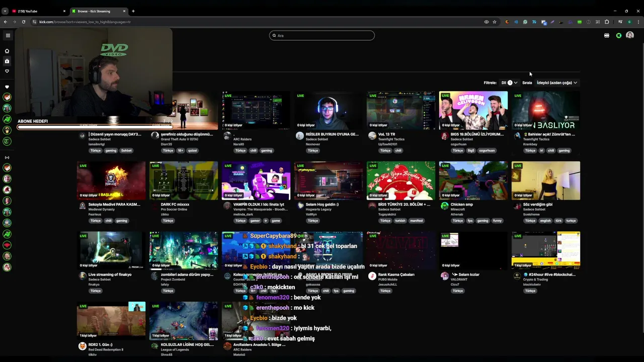Open Chrome three-dot menu
Image resolution: width=644 pixels, height=362 pixels.
[638, 22]
